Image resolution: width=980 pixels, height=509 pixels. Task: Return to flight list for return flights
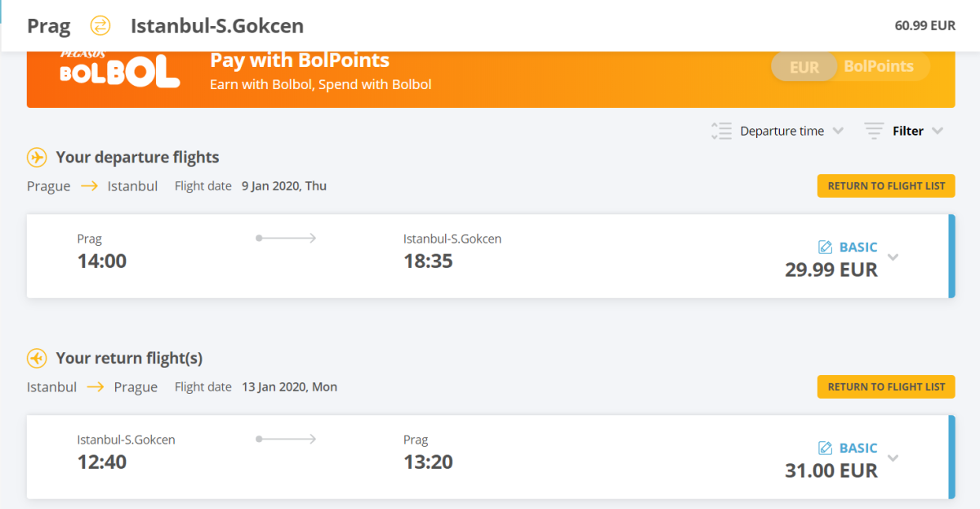point(886,386)
